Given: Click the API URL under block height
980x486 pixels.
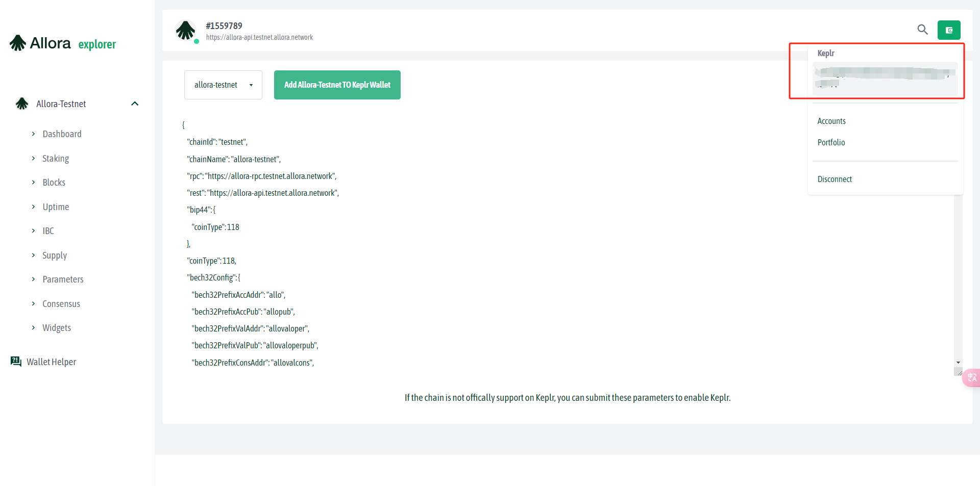Looking at the screenshot, I should click(259, 37).
